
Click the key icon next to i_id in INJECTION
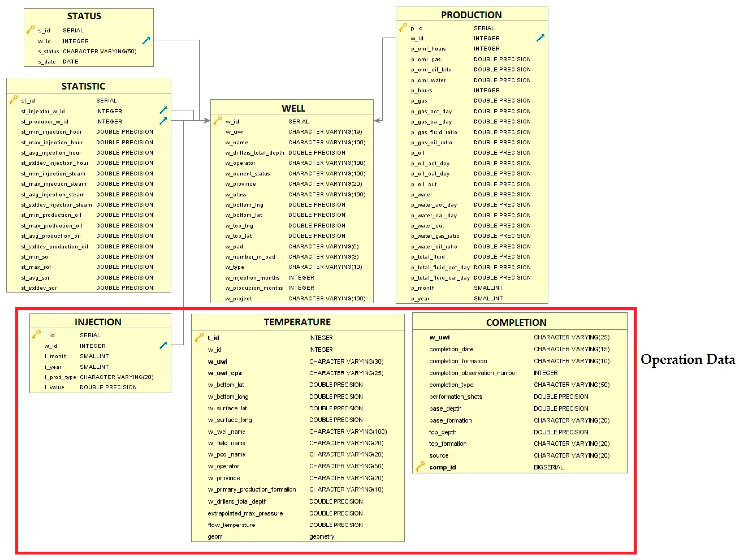pyautogui.click(x=36, y=334)
